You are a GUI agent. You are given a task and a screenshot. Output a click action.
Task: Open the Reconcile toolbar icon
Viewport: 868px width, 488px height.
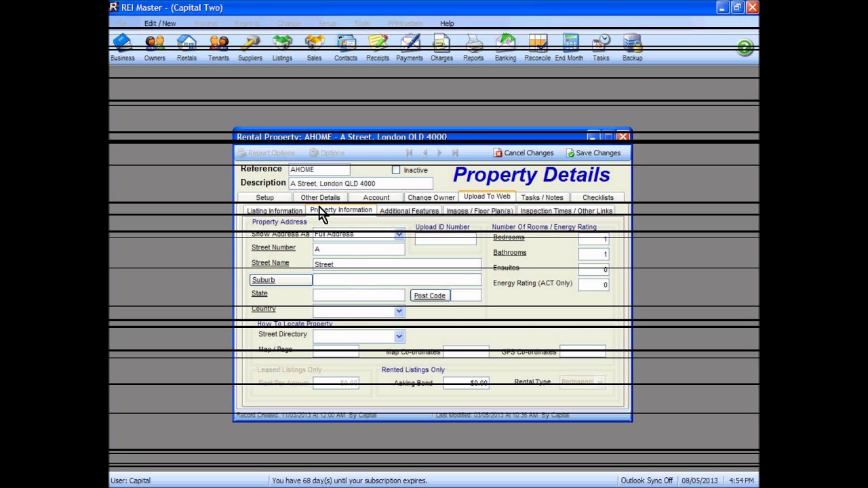[537, 48]
